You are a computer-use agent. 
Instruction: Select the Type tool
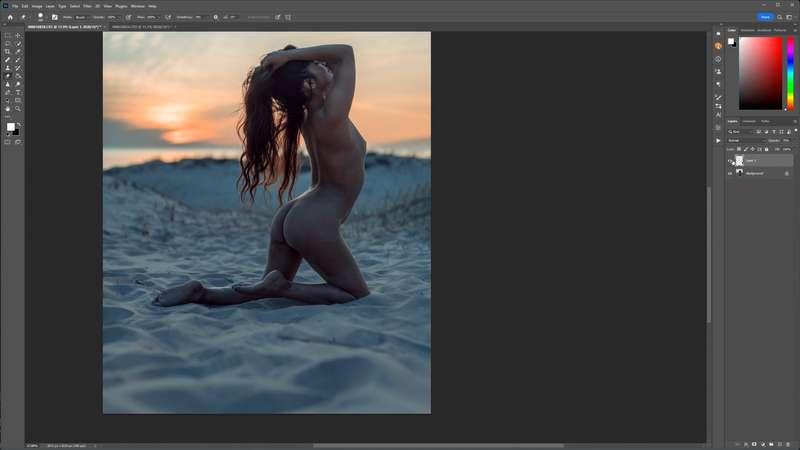[18, 92]
